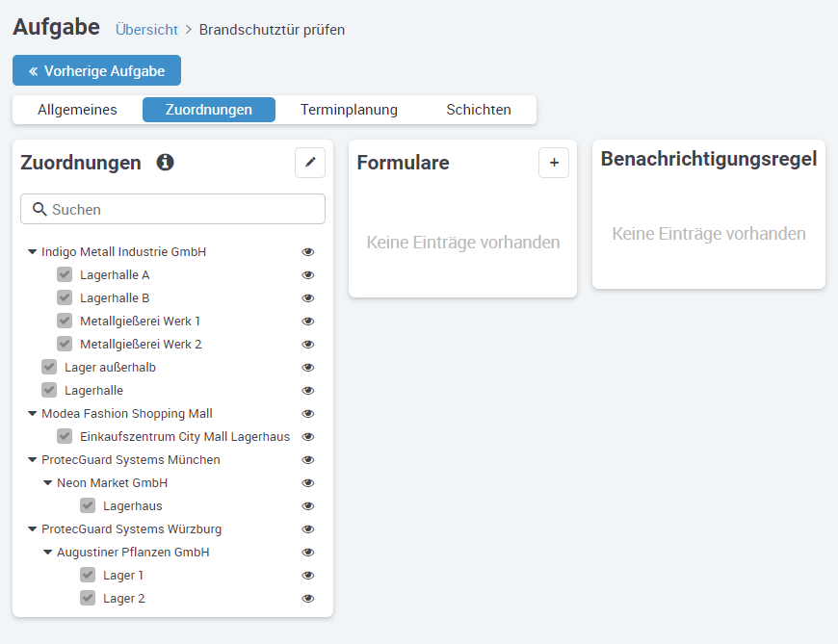Image resolution: width=838 pixels, height=644 pixels.
Task: Add a new form with plus icon
Action: 553,163
